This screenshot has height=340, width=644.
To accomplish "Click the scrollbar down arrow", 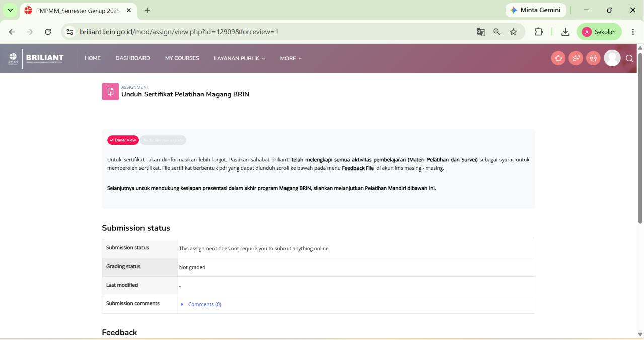I will coord(640,334).
